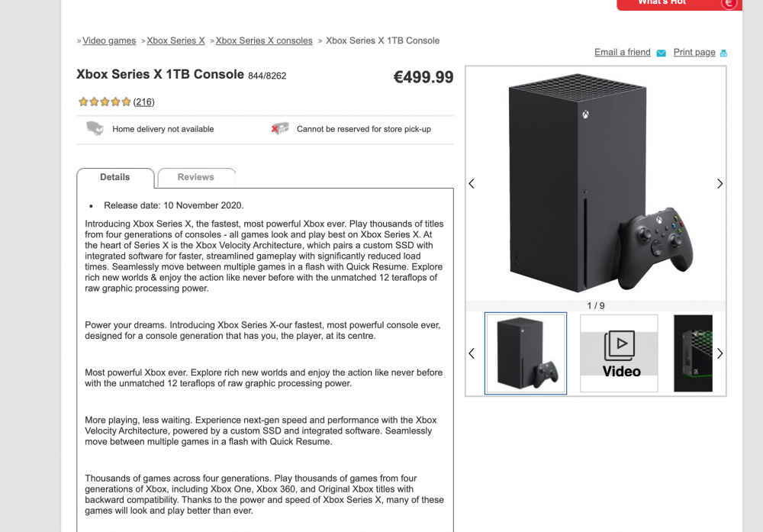Viewport: 763px width, 532px height.
Task: Open the 216 reviews count link
Action: tap(144, 102)
